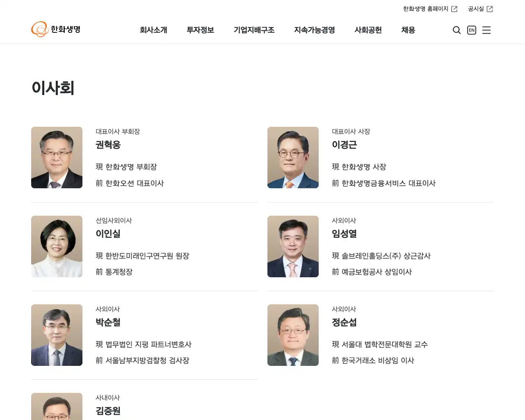Viewport: 525px width, 420px height.
Task: Expand the 지속가능경영 menu
Action: [314, 30]
